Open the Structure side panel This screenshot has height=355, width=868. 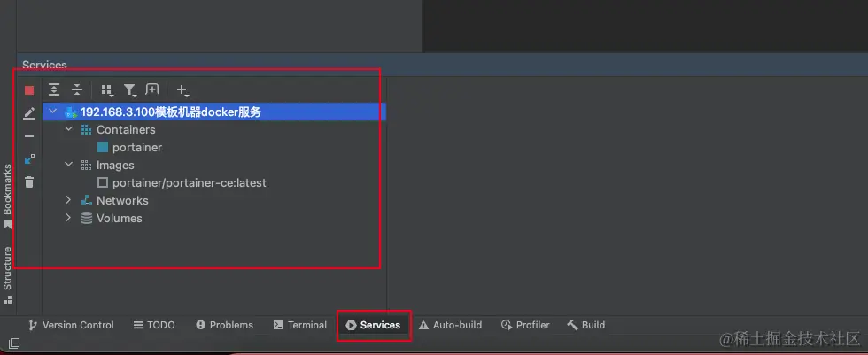pyautogui.click(x=7, y=275)
